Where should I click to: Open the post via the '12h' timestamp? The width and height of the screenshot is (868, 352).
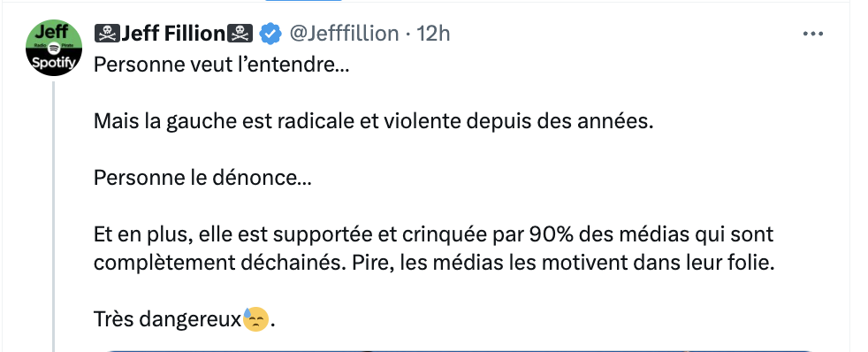coord(433,34)
